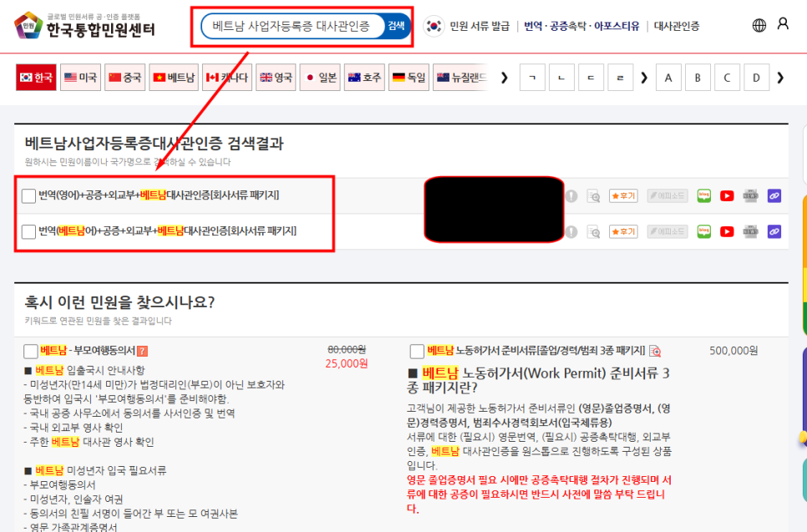Click the Korean flag icon beside 민원 서류 발급
This screenshot has height=532, width=807.
[434, 26]
